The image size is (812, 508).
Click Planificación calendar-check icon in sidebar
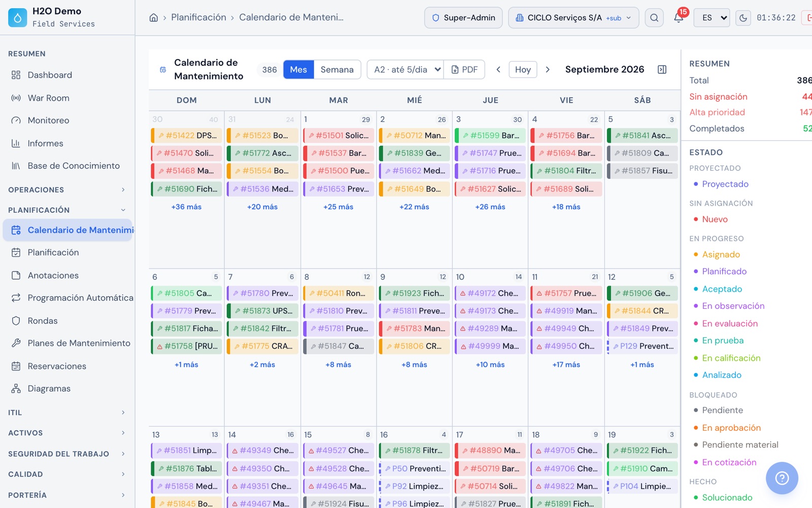(16, 252)
